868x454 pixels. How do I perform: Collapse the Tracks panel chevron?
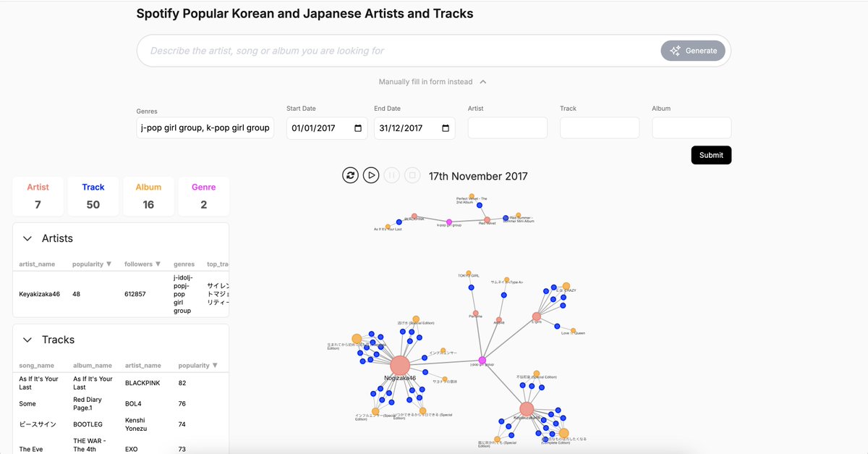(27, 340)
